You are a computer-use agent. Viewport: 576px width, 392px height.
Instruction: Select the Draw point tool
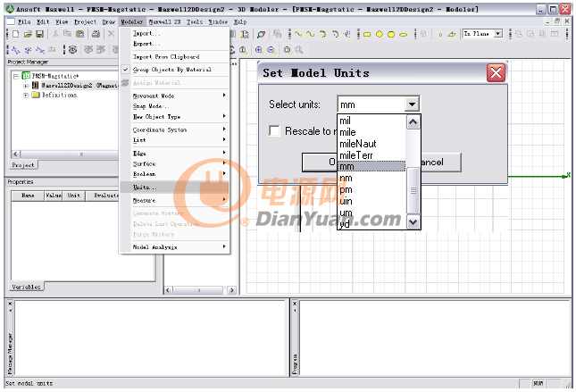click(x=440, y=35)
